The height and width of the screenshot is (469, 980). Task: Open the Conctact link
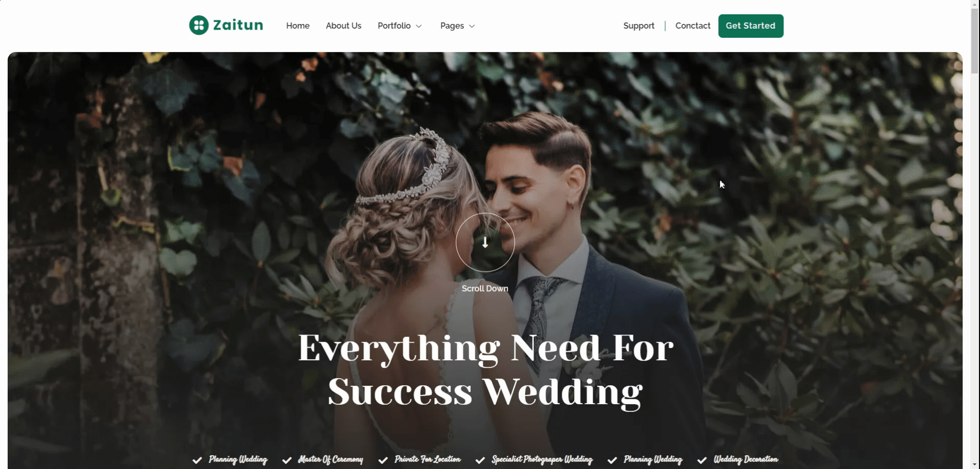click(693, 26)
